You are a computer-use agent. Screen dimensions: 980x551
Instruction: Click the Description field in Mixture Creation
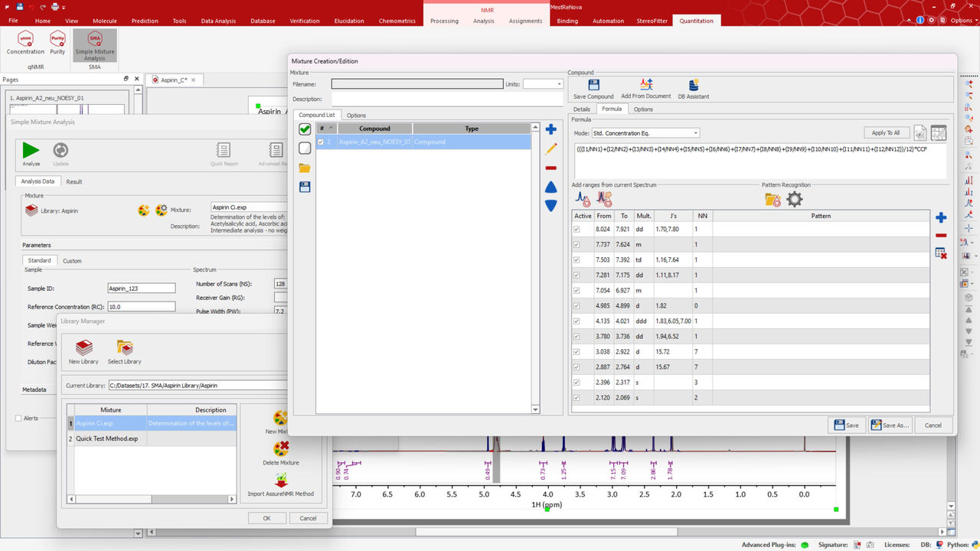[447, 99]
